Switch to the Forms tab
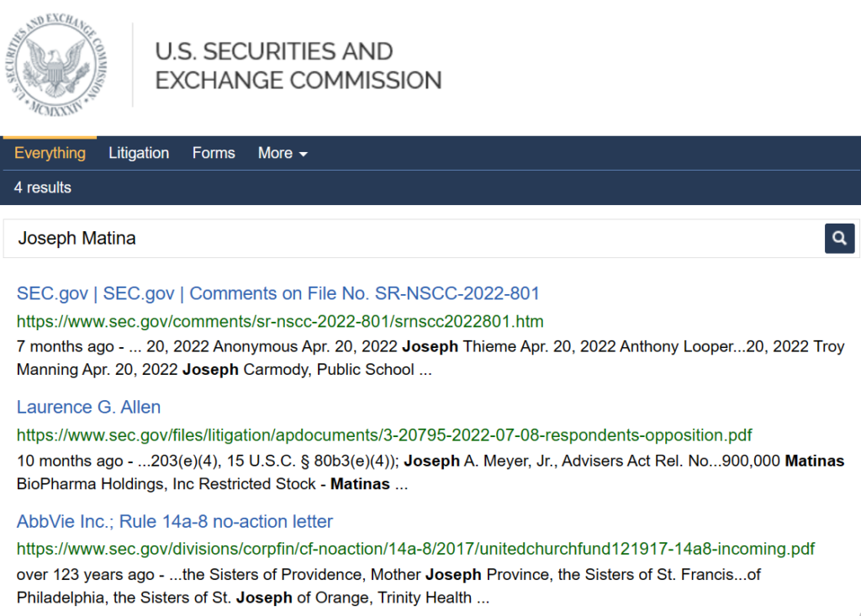 (x=214, y=153)
